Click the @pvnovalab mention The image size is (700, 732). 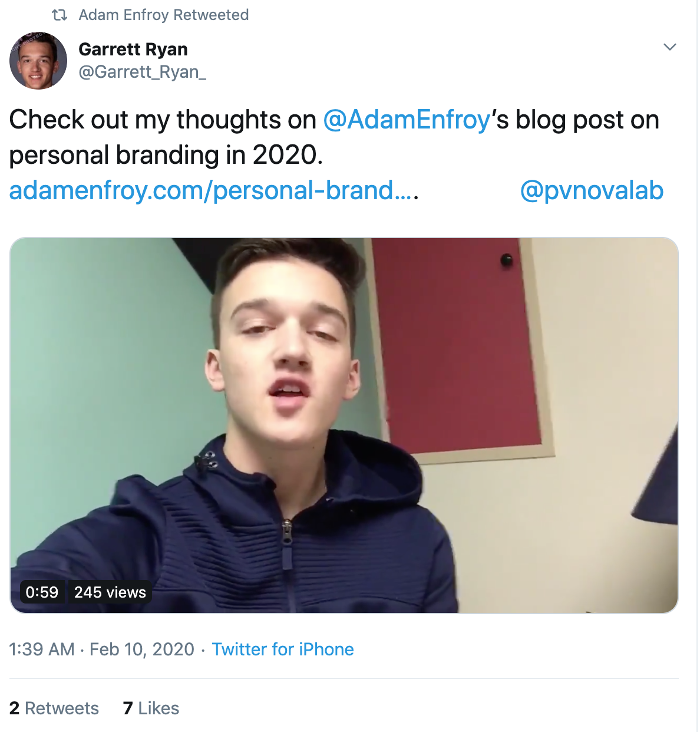point(592,190)
